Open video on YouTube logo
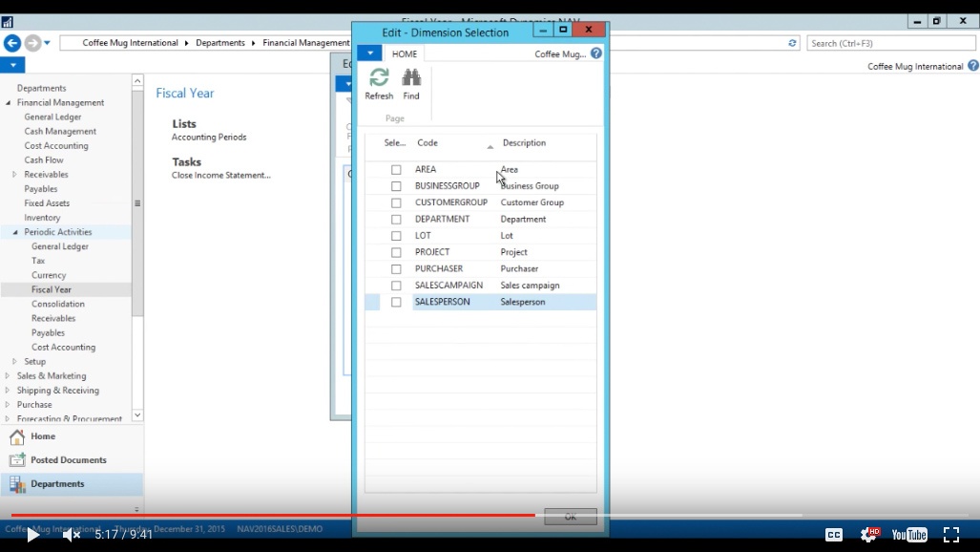Image resolution: width=980 pixels, height=552 pixels. click(x=909, y=535)
